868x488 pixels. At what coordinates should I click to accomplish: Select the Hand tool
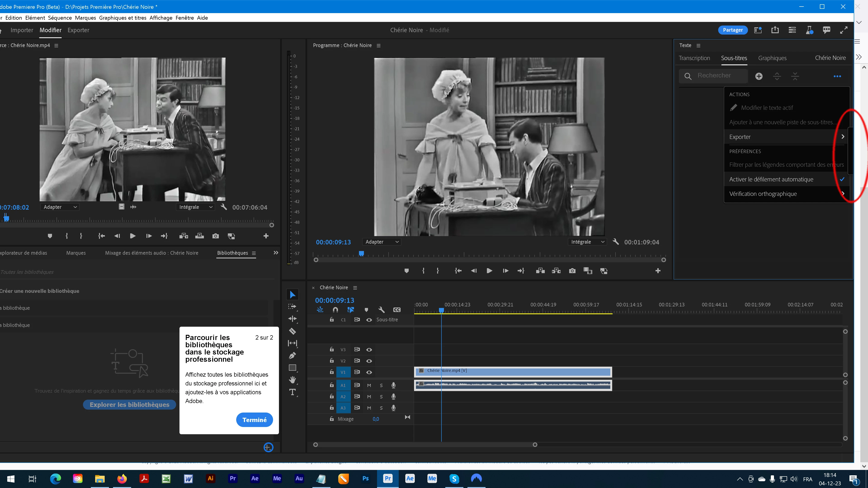292,380
